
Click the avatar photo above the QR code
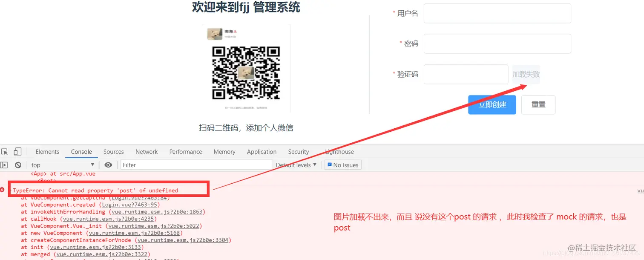click(x=215, y=34)
